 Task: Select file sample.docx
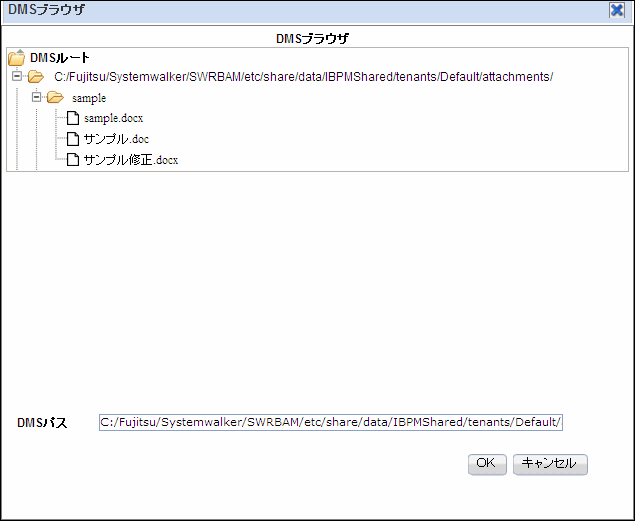113,118
